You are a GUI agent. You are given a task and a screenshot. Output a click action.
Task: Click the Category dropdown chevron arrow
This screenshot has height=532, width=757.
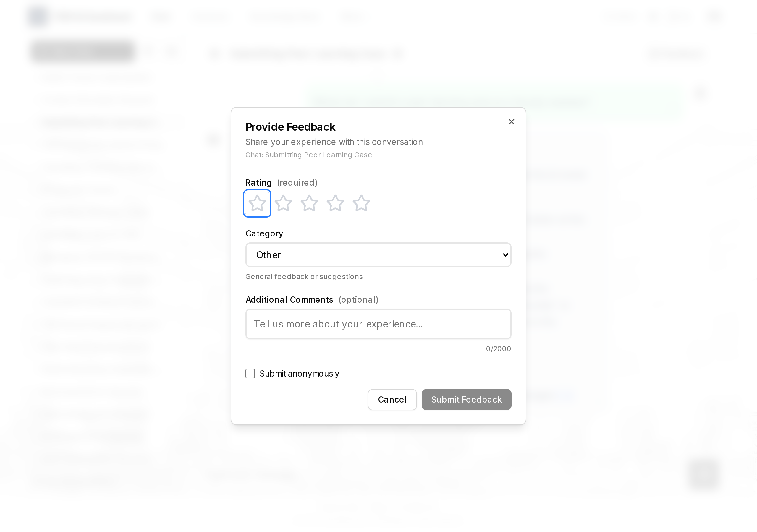tap(505, 255)
